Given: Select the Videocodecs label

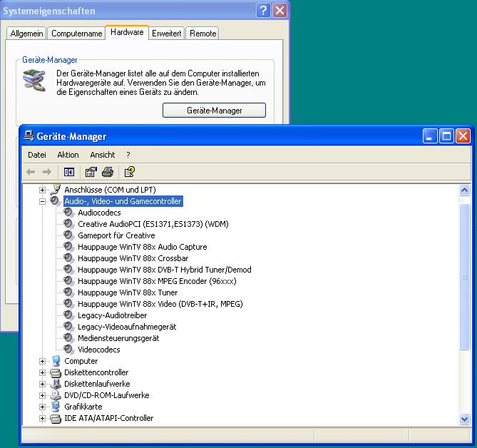Looking at the screenshot, I should 99,350.
